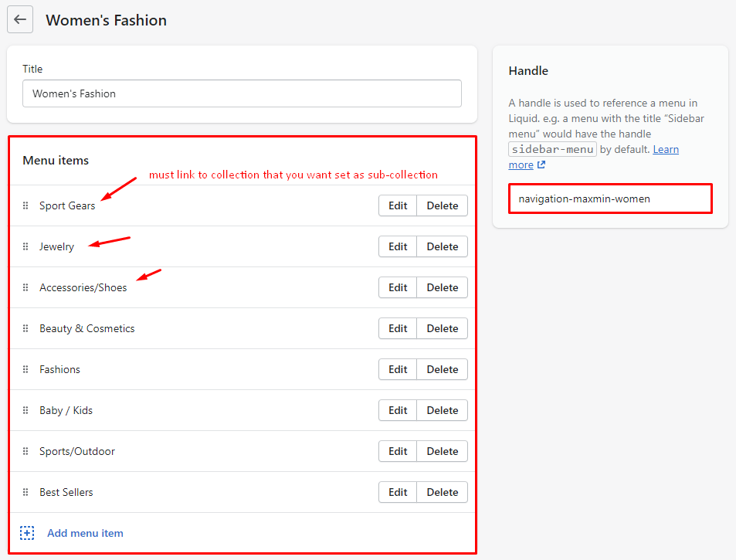Click drag handle icon beside Fashions
The width and height of the screenshot is (736, 560).
(25, 370)
